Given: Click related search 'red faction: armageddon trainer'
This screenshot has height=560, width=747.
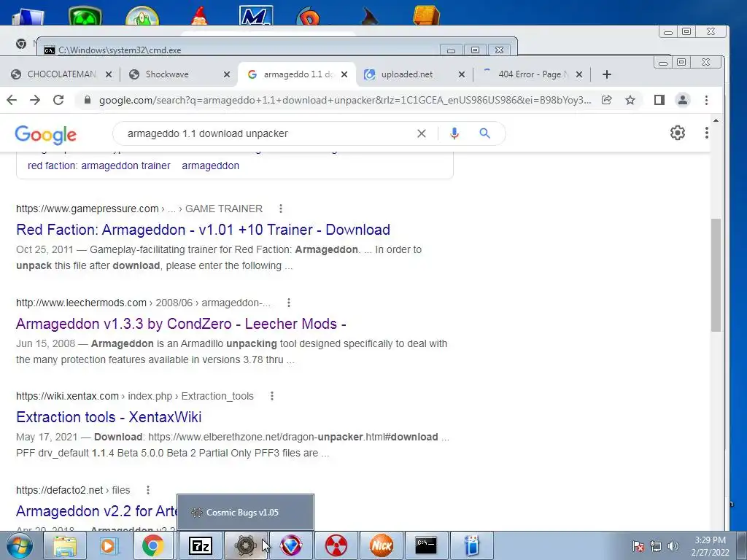Looking at the screenshot, I should pyautogui.click(x=98, y=166).
